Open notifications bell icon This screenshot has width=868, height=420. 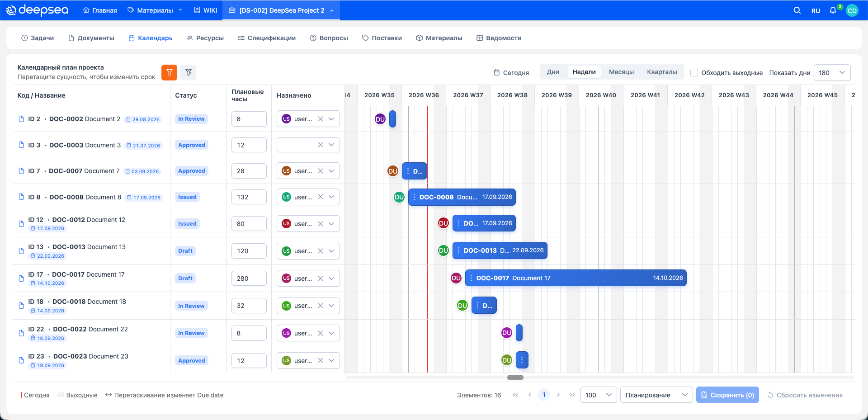tap(833, 10)
